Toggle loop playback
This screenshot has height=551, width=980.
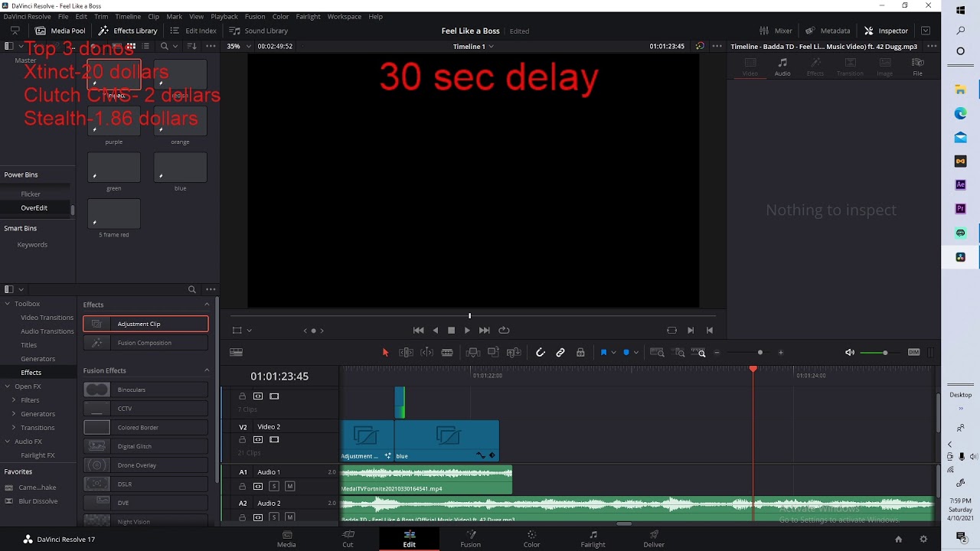click(x=504, y=331)
